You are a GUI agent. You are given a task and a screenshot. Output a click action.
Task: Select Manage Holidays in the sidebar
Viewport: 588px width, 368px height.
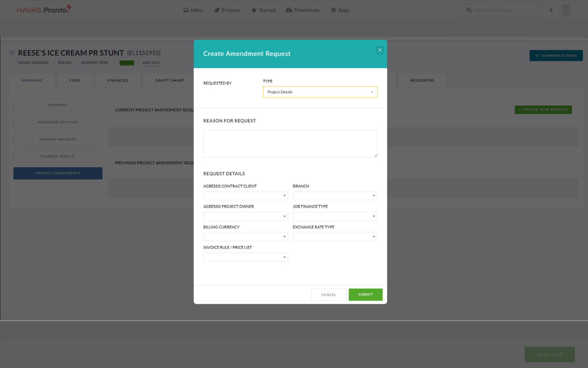[58, 139]
